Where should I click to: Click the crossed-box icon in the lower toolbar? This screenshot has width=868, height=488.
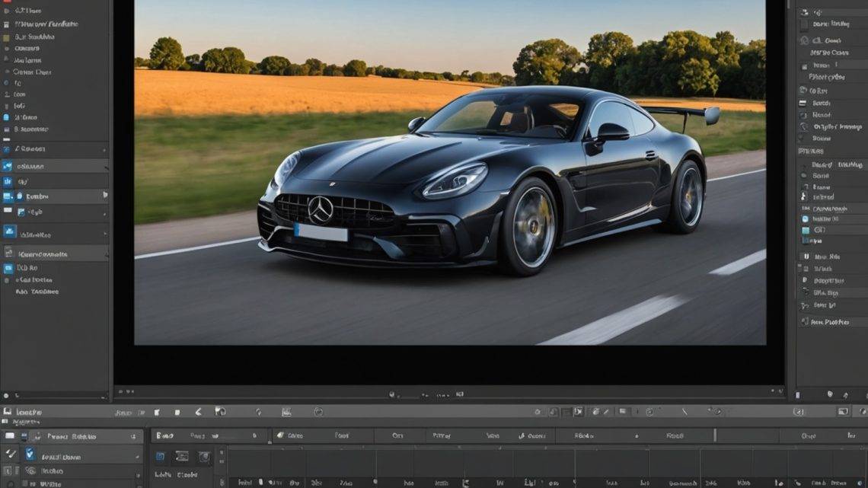coord(578,412)
